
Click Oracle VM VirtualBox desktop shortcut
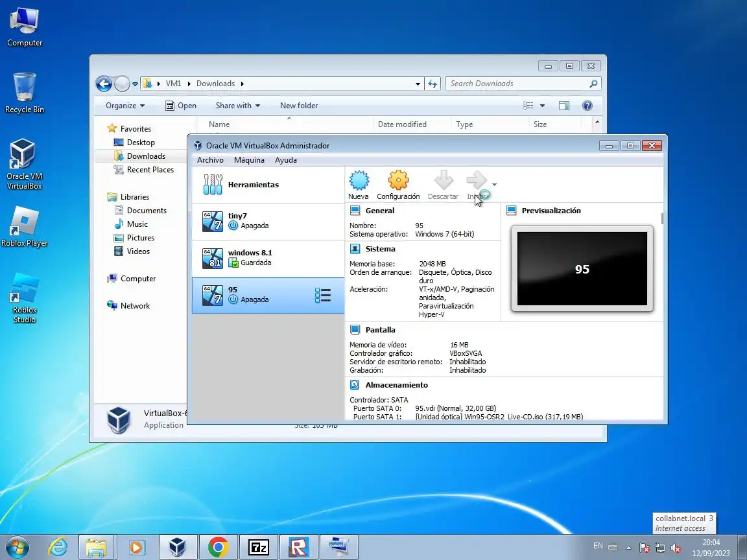point(24,164)
